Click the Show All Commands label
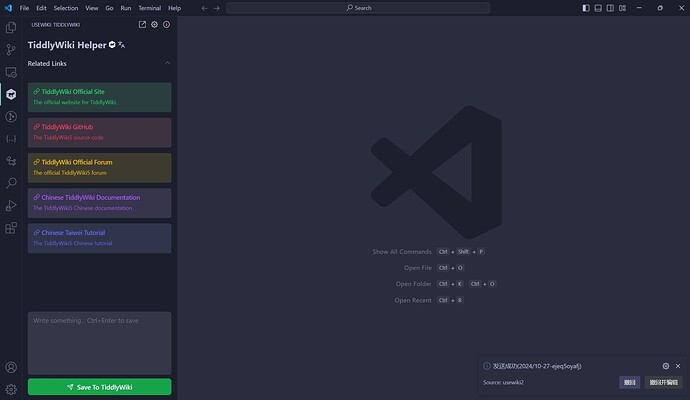The width and height of the screenshot is (690, 400). (x=402, y=252)
